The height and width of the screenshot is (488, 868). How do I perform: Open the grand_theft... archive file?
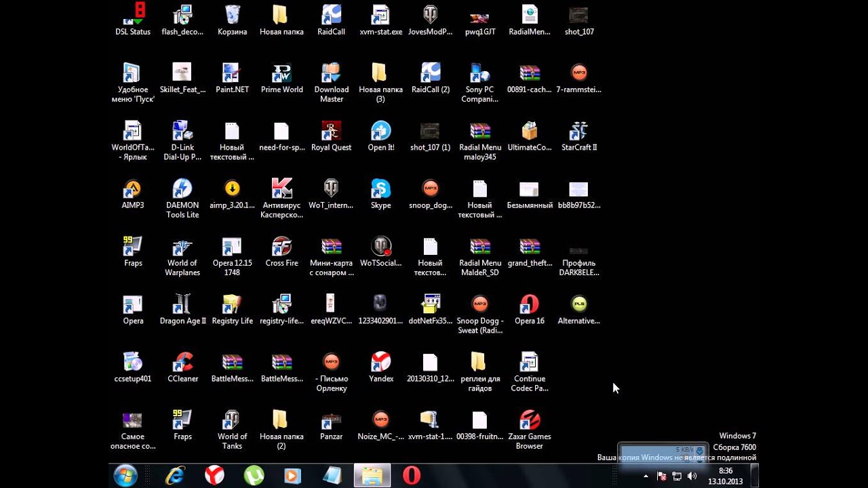pyautogui.click(x=529, y=251)
